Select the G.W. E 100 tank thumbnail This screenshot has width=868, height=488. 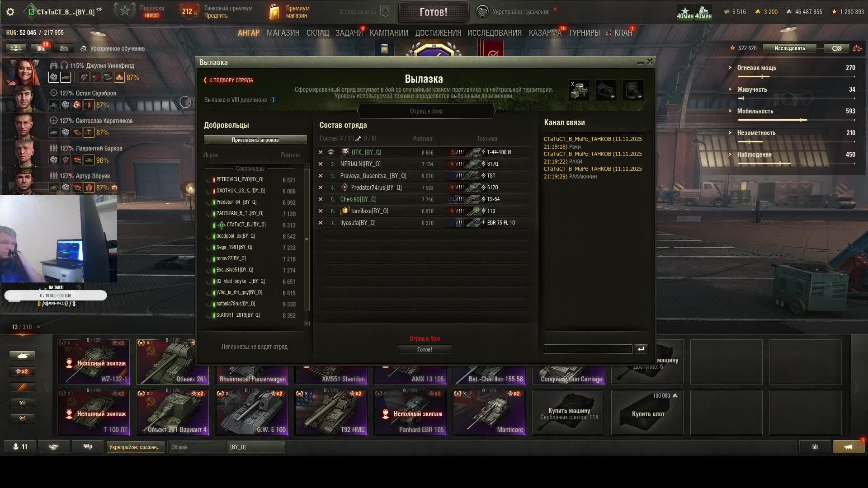[252, 413]
